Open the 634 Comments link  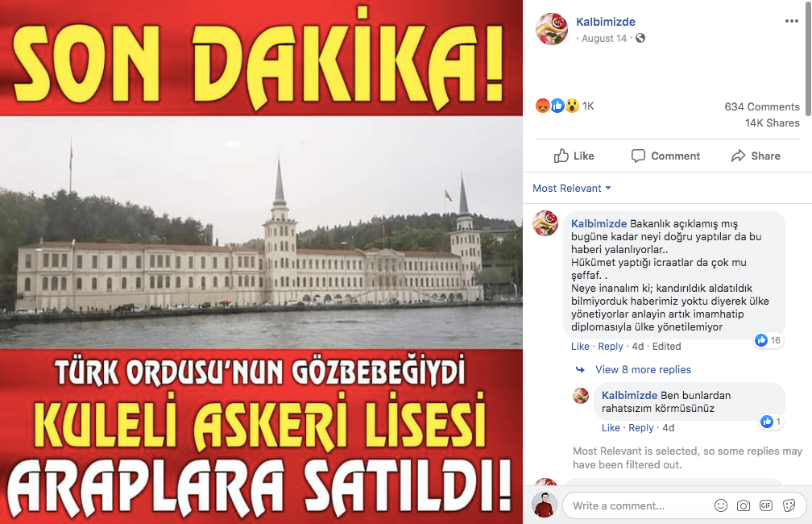tap(762, 106)
